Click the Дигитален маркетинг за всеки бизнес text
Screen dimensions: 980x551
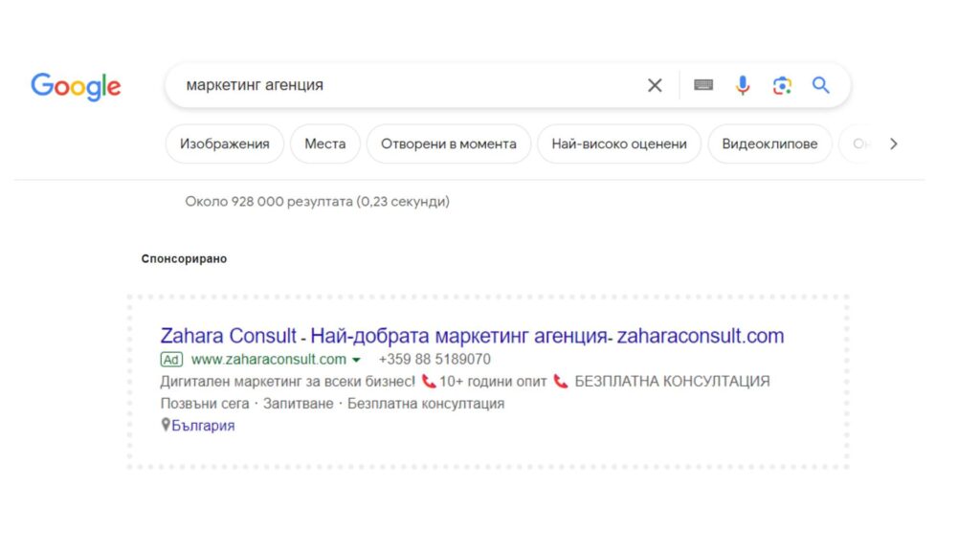[287, 381]
